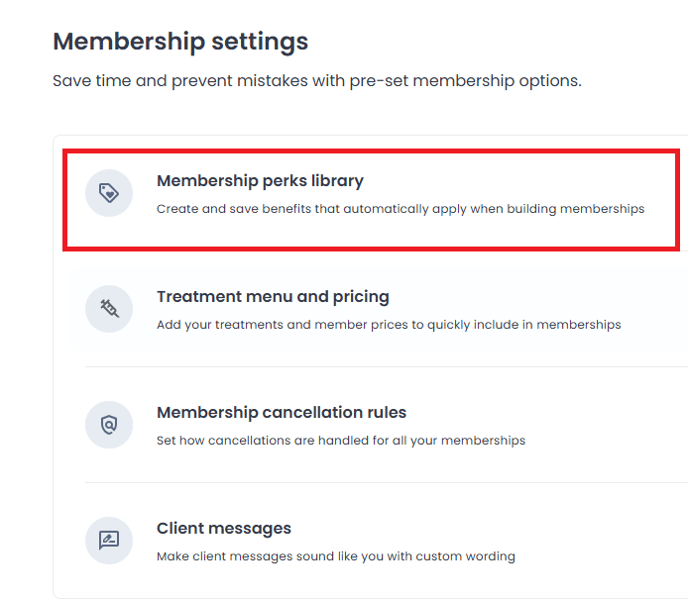Click the 'Save time and prevent mistakes' subtitle
This screenshot has width=688, height=601.
[317, 81]
